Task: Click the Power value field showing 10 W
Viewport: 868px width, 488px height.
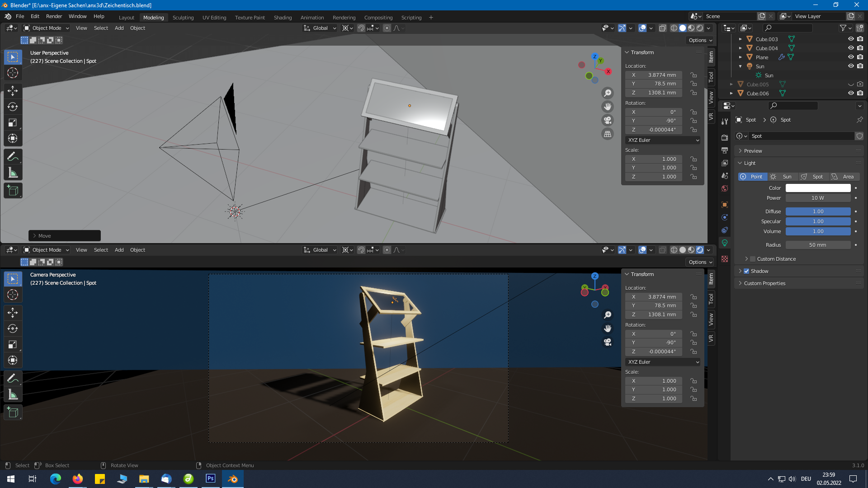Action: [x=818, y=198]
